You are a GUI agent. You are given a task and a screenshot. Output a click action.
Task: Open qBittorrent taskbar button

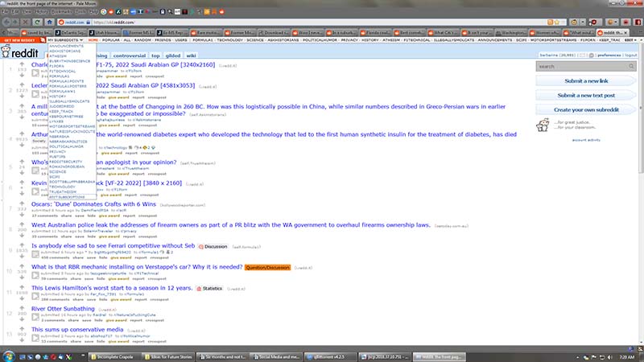click(x=329, y=356)
